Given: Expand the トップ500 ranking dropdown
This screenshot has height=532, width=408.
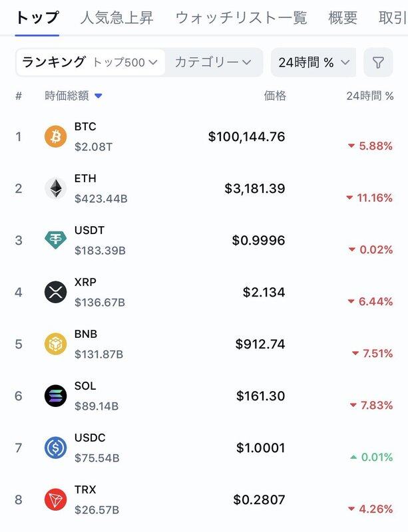Looking at the screenshot, I should point(125,63).
